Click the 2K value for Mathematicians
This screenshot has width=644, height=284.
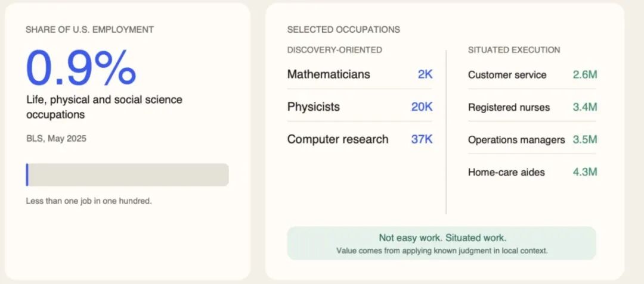click(x=425, y=74)
